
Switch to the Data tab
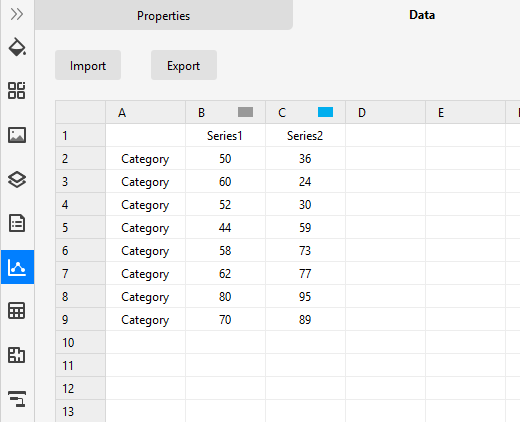(x=422, y=15)
